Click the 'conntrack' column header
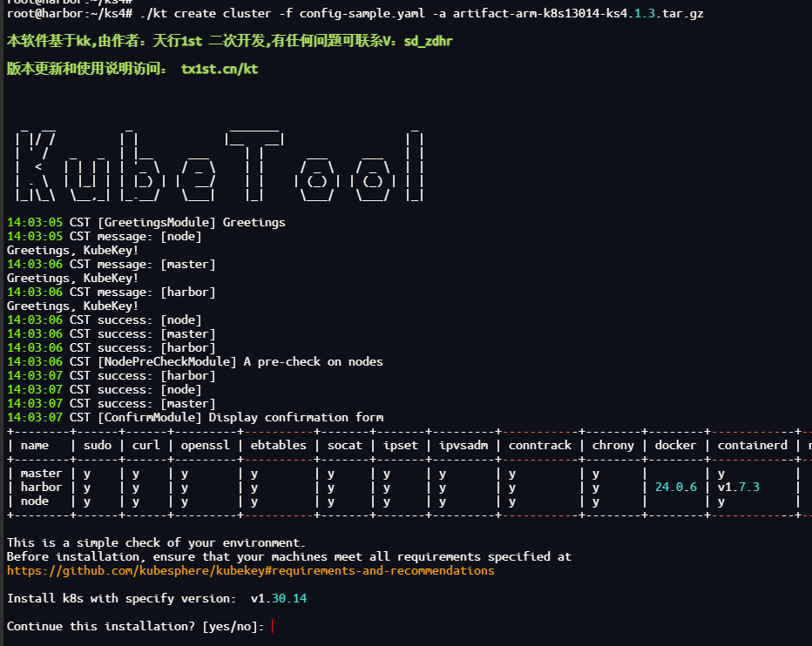Viewport: 812px width, 646px height. 540,445
